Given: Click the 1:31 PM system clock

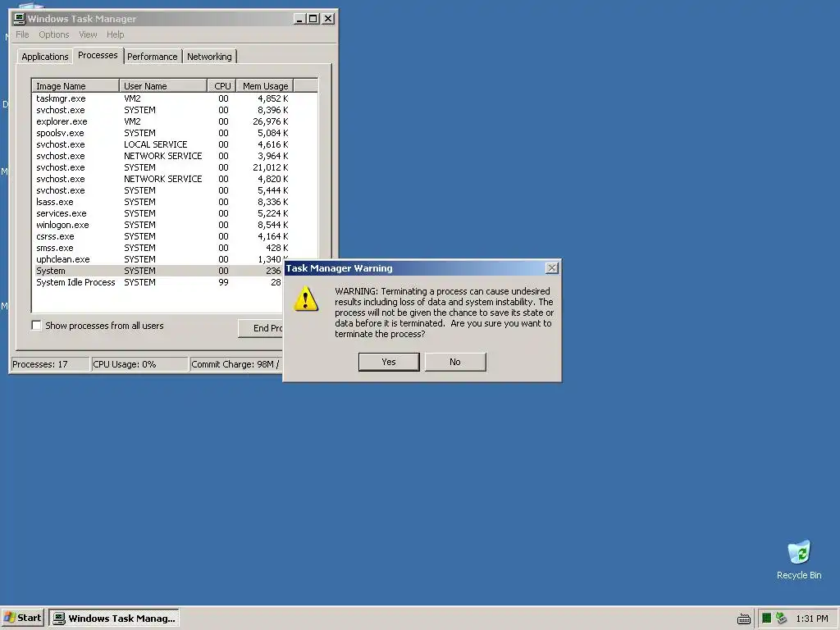Looking at the screenshot, I should pyautogui.click(x=811, y=619).
